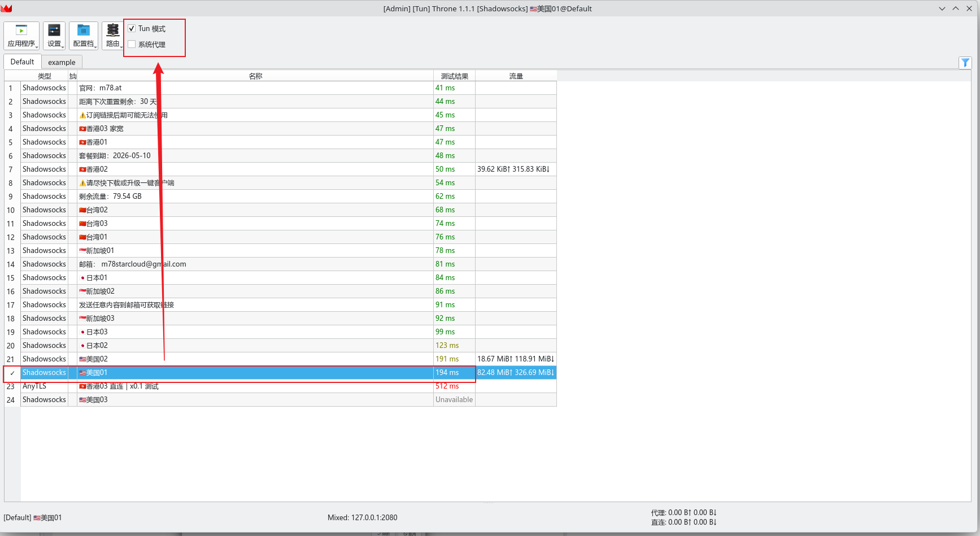The height and width of the screenshot is (536, 980).
Task: Select the 美国02 profile
Action: click(x=280, y=359)
